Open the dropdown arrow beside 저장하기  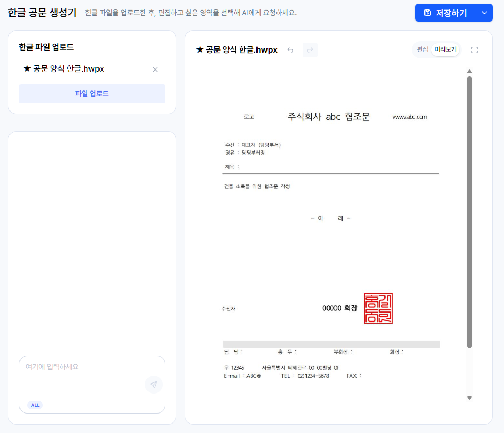484,13
